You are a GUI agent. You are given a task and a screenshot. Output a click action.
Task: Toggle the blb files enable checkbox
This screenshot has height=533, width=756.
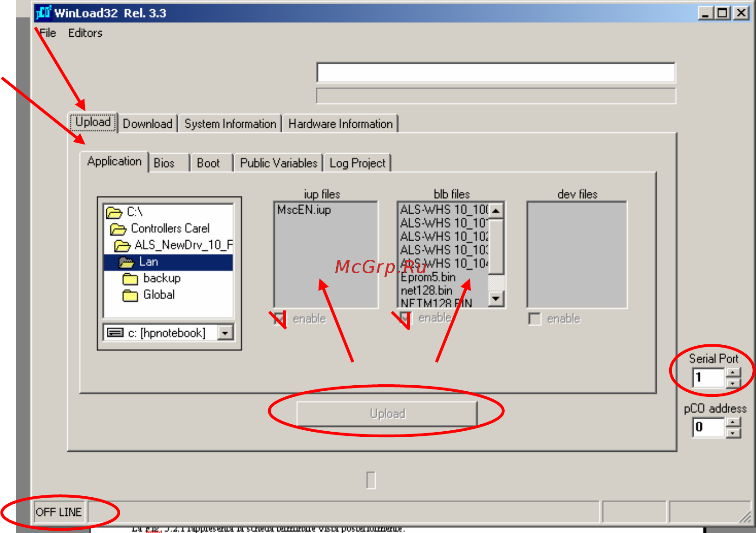(x=405, y=318)
